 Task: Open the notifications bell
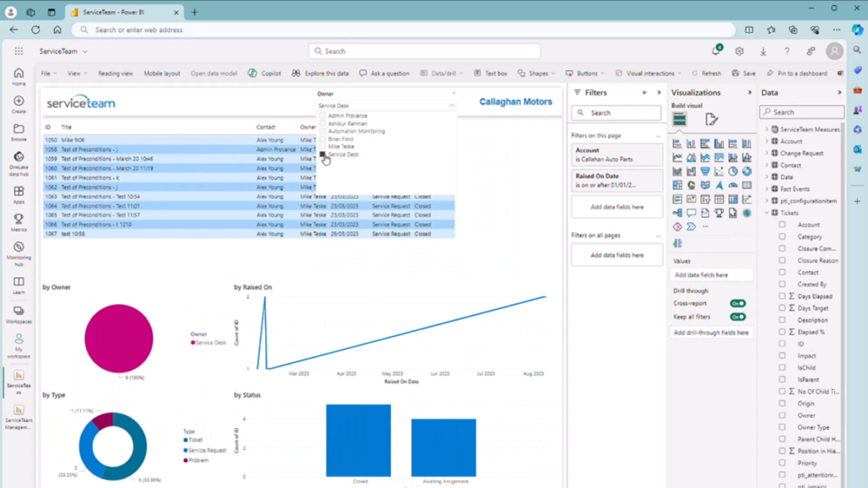coord(715,51)
